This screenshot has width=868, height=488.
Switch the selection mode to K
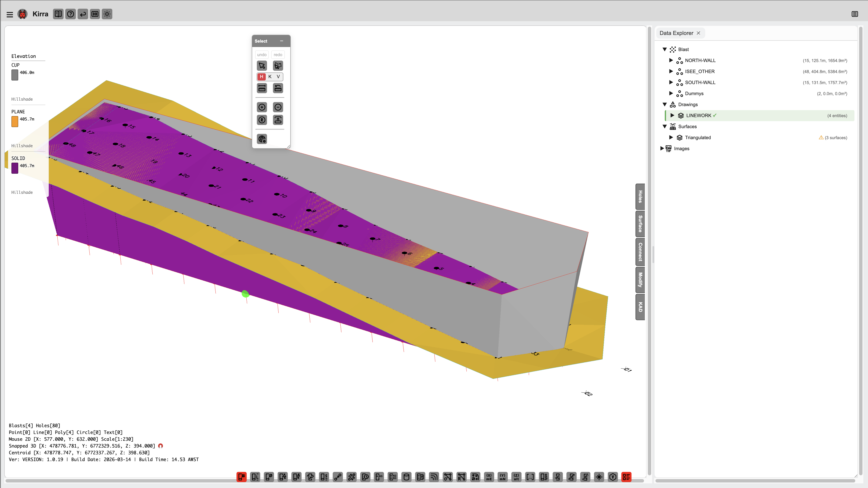click(x=270, y=77)
